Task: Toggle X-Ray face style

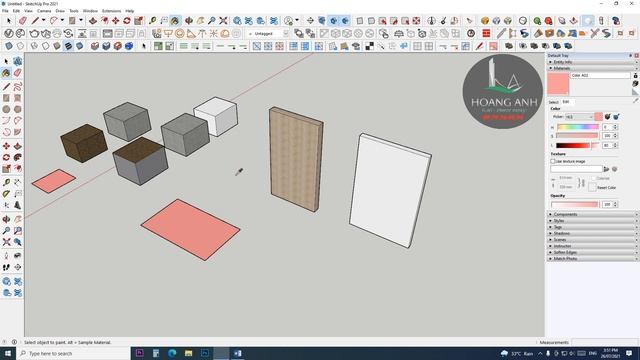Action: tap(9, 46)
